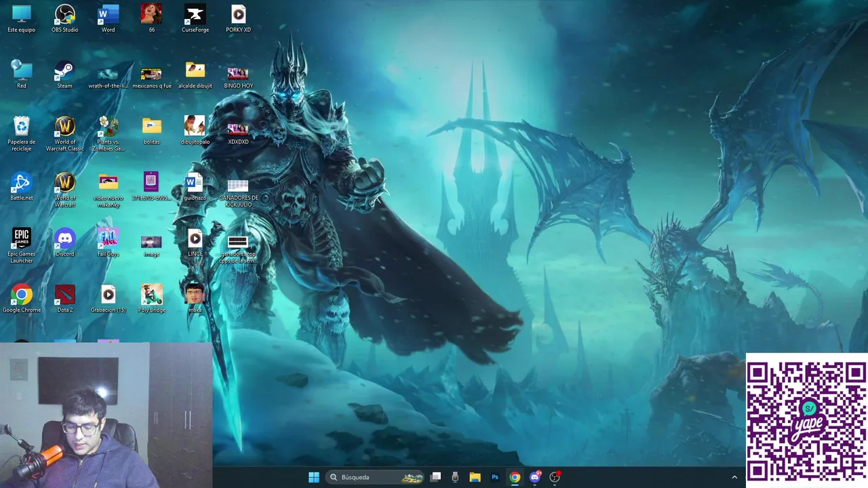This screenshot has height=488, width=868.
Task: Select the image file named 66
Action: pos(151,19)
